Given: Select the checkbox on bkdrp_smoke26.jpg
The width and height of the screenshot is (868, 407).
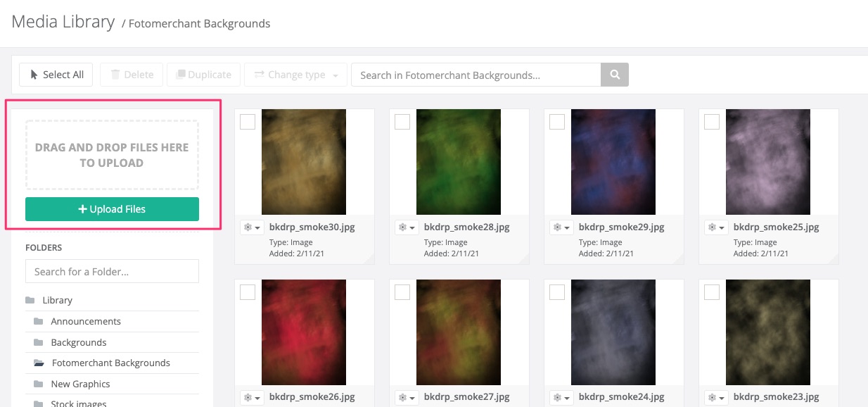Looking at the screenshot, I should pyautogui.click(x=248, y=292).
